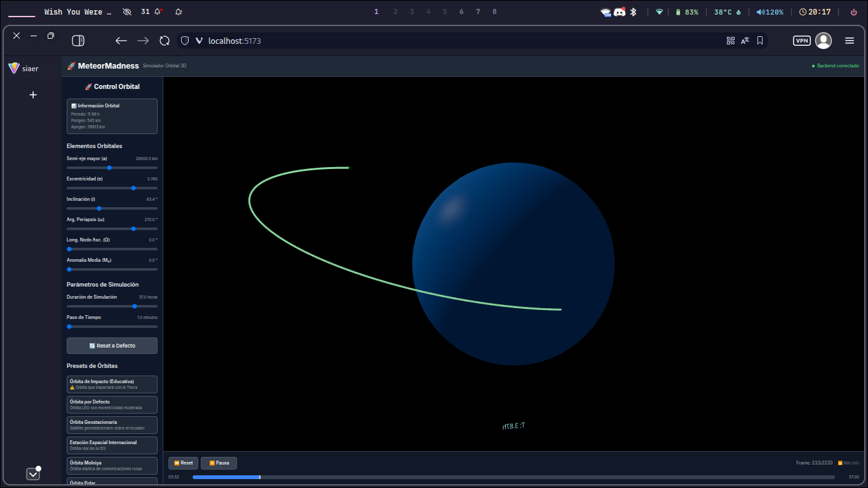Load the Órbita Geostacionaria preset

pos(112,424)
